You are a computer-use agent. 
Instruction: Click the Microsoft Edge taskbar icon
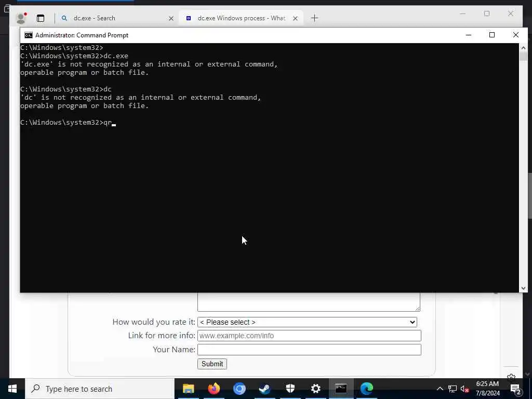(x=366, y=389)
